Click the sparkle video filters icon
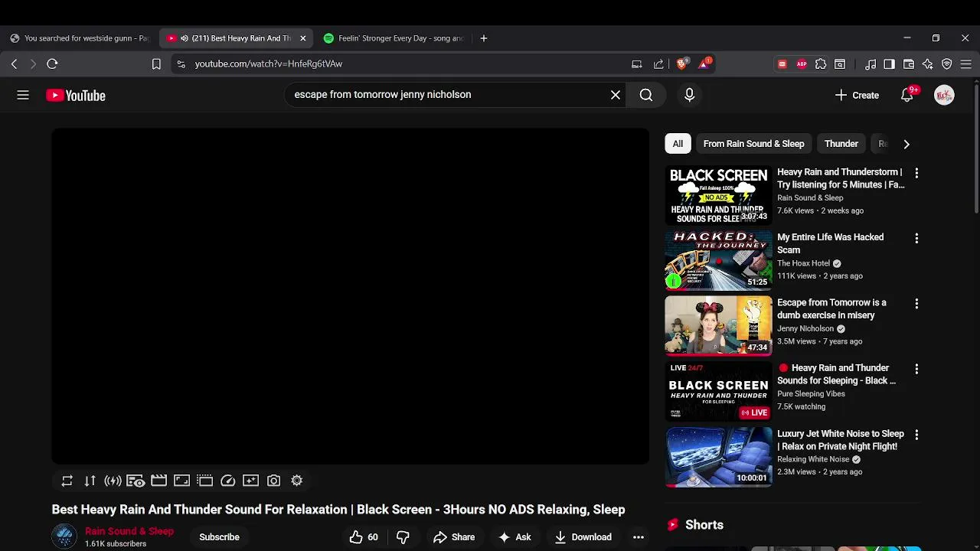This screenshot has height=551, width=980. click(250, 481)
